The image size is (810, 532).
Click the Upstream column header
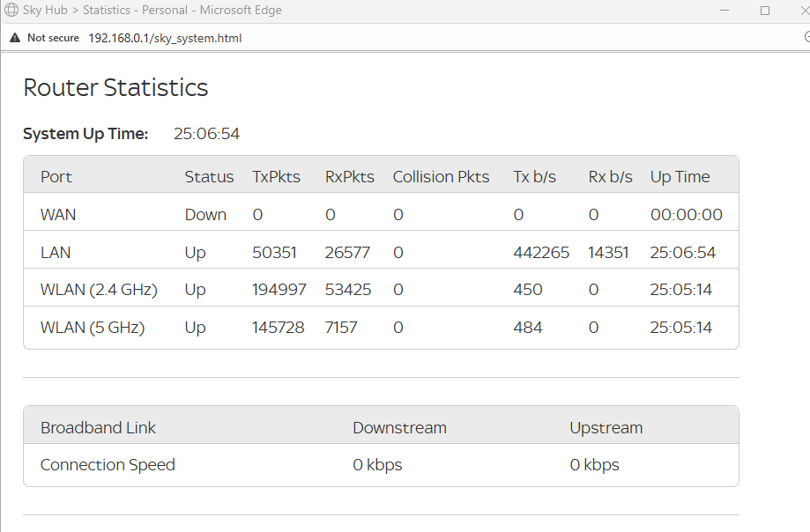606,427
